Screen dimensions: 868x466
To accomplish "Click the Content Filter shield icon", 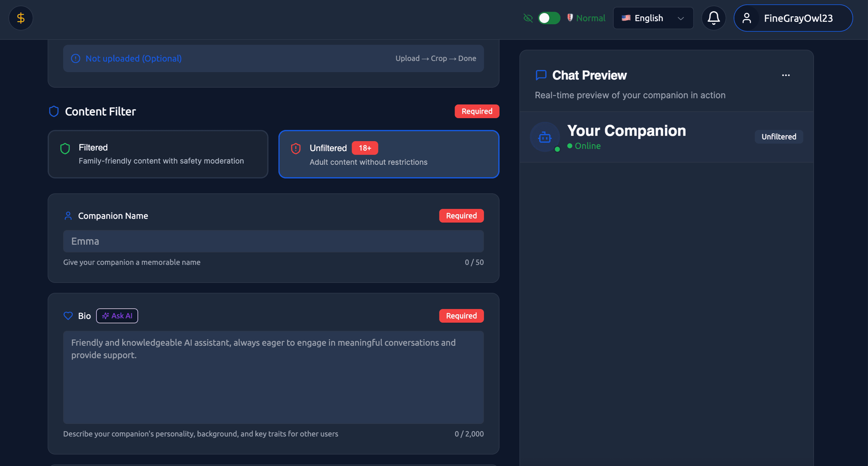I will 54,112.
